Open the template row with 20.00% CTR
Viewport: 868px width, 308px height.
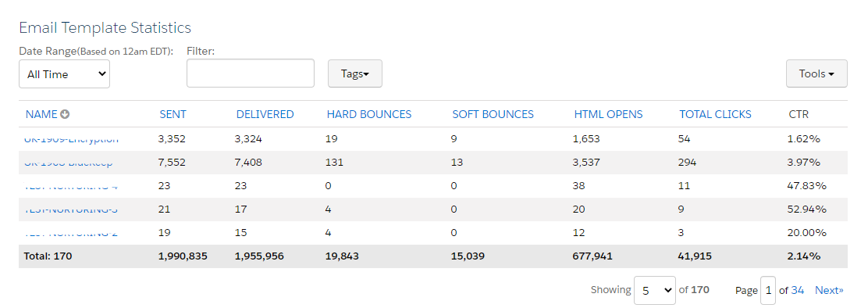(71, 232)
